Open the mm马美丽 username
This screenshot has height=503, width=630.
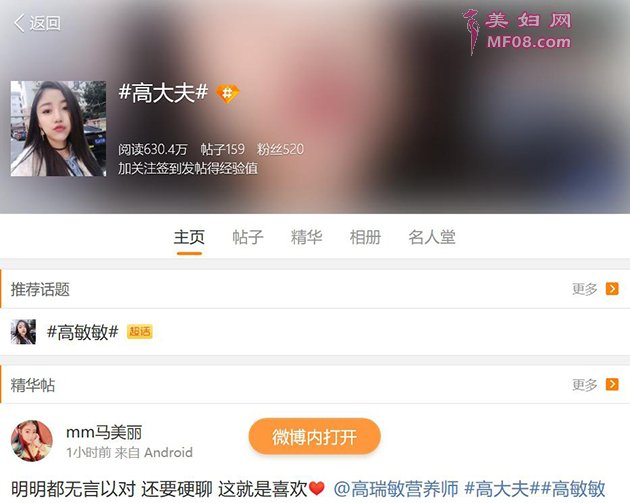point(104,432)
